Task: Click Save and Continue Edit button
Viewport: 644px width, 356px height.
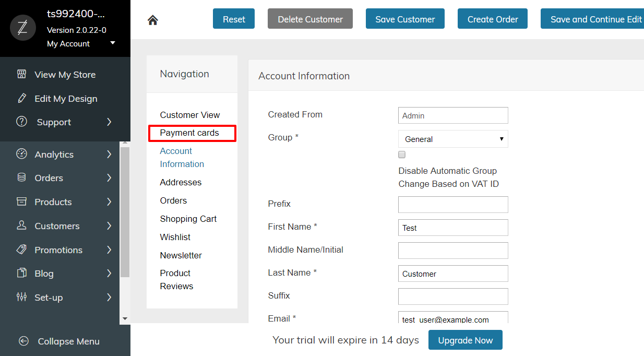Action: pos(592,19)
